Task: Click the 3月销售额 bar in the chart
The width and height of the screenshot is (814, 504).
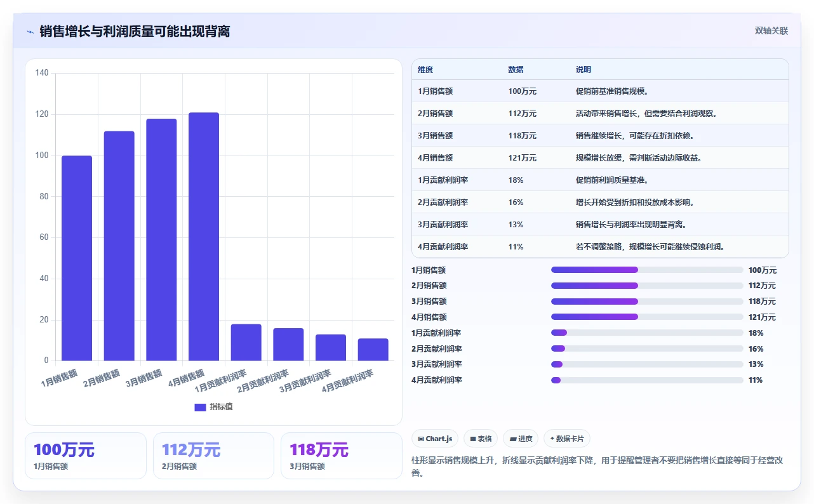Action: pyautogui.click(x=161, y=240)
